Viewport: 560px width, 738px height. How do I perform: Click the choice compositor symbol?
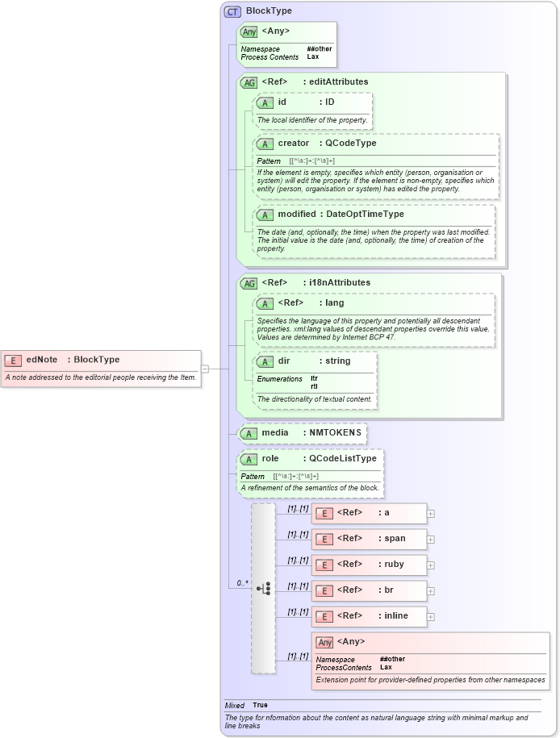tap(264, 588)
